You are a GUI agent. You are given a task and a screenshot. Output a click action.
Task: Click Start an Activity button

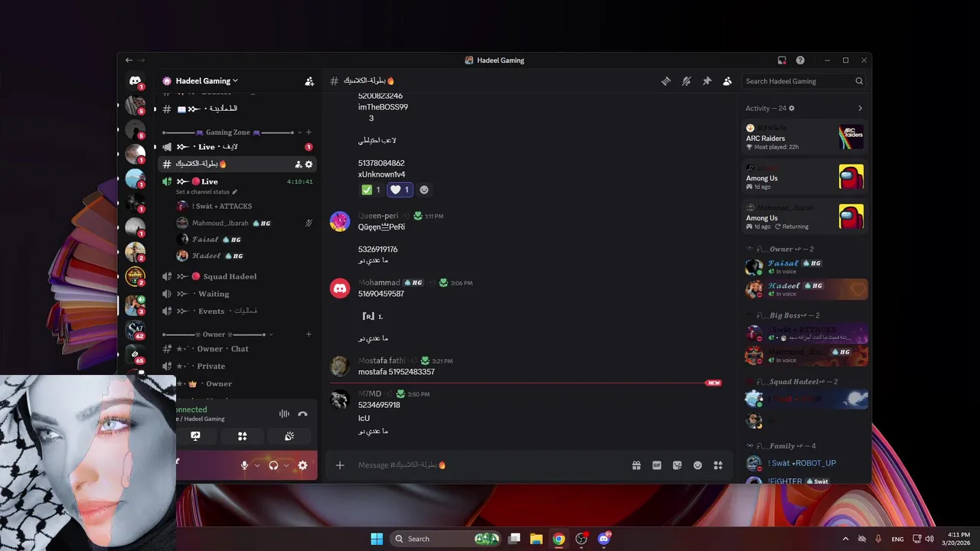click(242, 436)
